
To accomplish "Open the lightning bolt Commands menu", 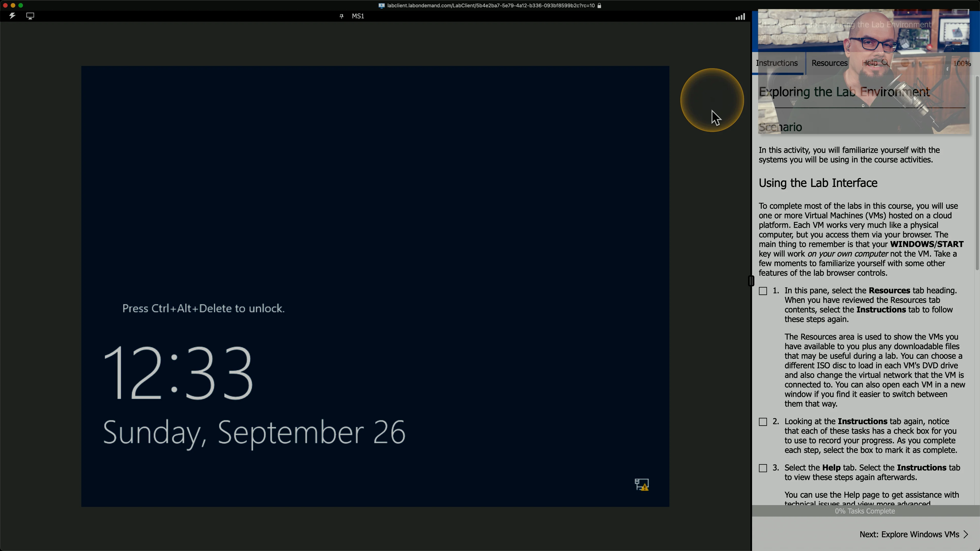I will (x=12, y=16).
